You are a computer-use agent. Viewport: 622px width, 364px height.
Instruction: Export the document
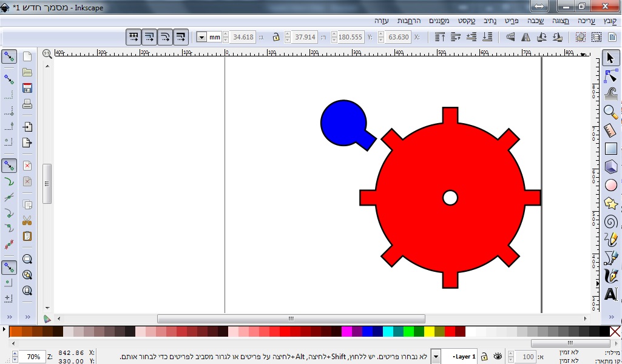pyautogui.click(x=27, y=143)
